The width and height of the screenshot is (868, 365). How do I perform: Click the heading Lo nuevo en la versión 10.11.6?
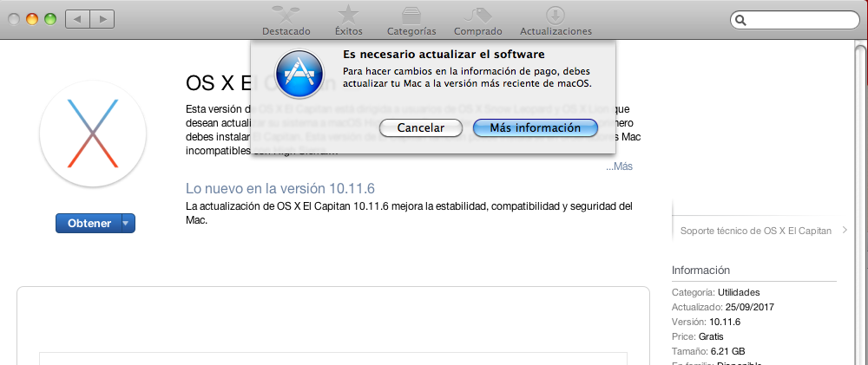pos(280,189)
